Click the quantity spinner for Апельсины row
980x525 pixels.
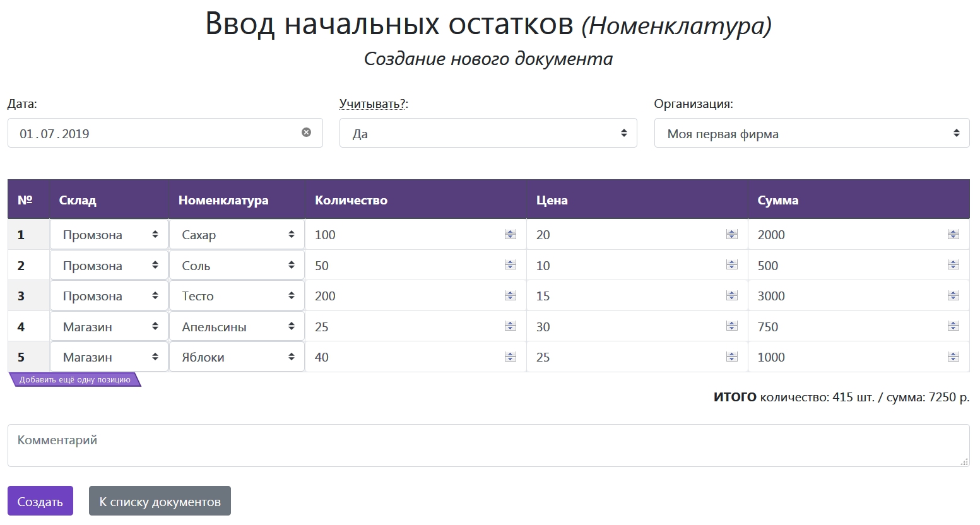[x=510, y=327]
